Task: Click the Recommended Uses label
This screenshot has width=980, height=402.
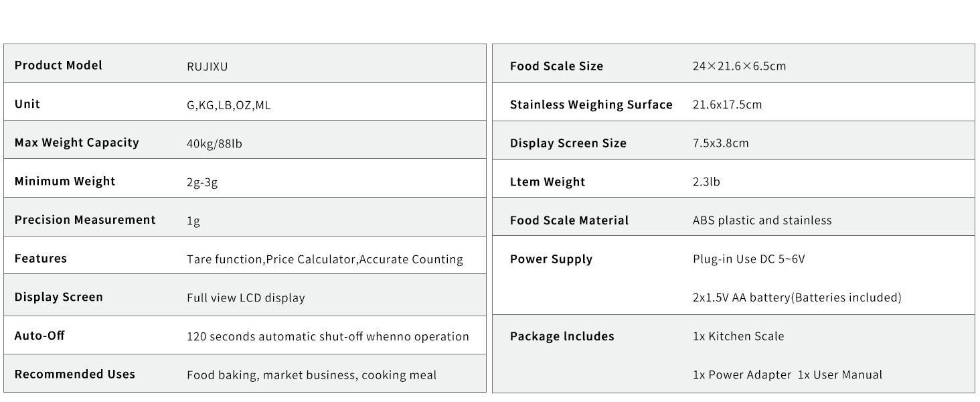Action: pyautogui.click(x=74, y=374)
